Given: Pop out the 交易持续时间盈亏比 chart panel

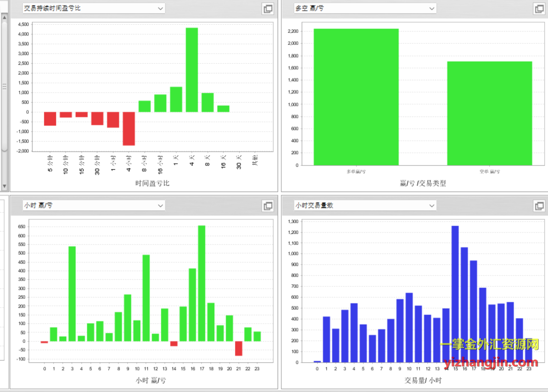Looking at the screenshot, I should (x=268, y=9).
